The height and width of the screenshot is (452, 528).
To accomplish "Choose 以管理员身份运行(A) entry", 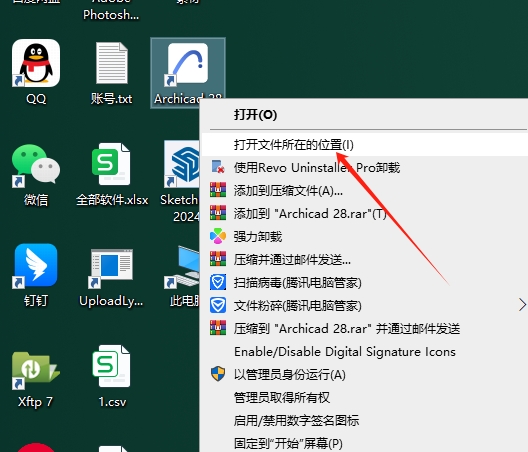I will 364,374.
